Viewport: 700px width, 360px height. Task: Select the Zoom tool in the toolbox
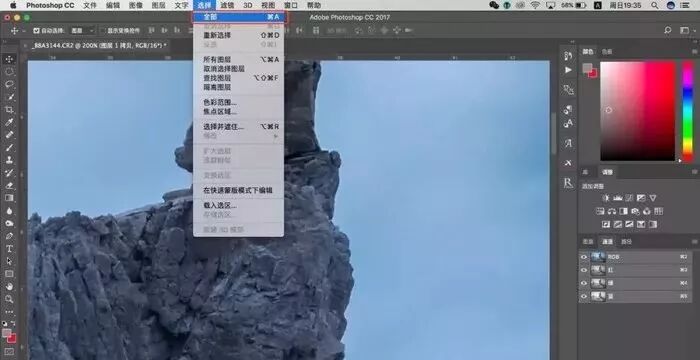[x=9, y=299]
